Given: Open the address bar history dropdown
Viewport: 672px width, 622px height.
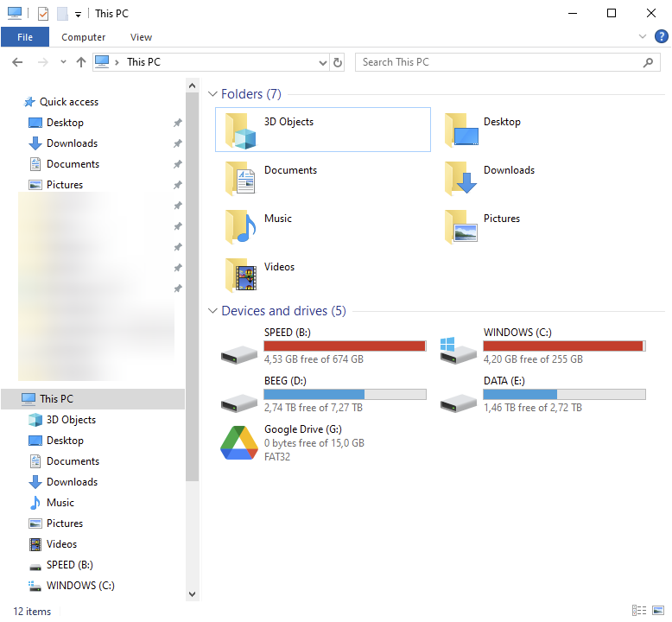Looking at the screenshot, I should click(x=322, y=62).
